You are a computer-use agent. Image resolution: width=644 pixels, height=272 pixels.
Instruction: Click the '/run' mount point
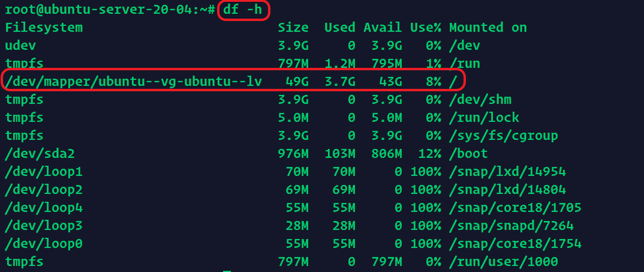(465, 64)
